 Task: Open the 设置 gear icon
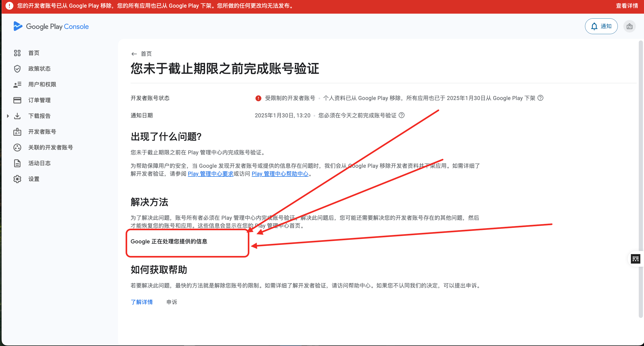pos(17,179)
